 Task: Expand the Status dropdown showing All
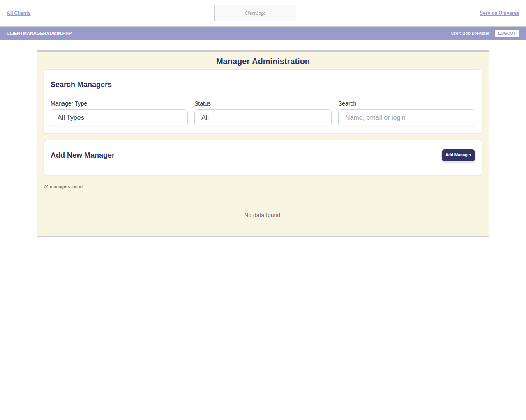coord(263,118)
